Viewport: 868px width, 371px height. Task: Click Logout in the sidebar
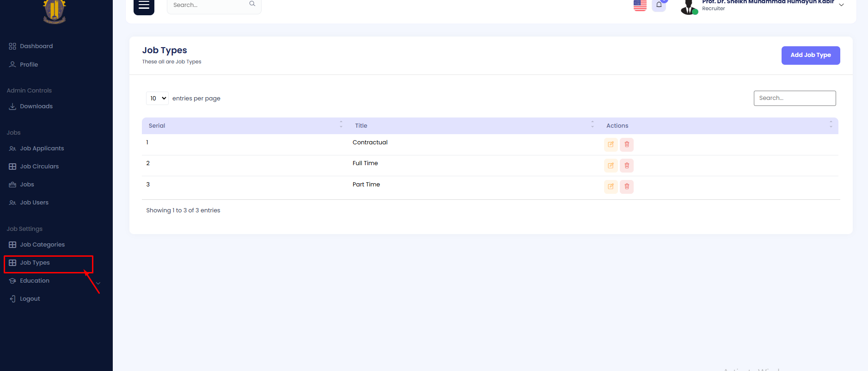tap(30, 299)
